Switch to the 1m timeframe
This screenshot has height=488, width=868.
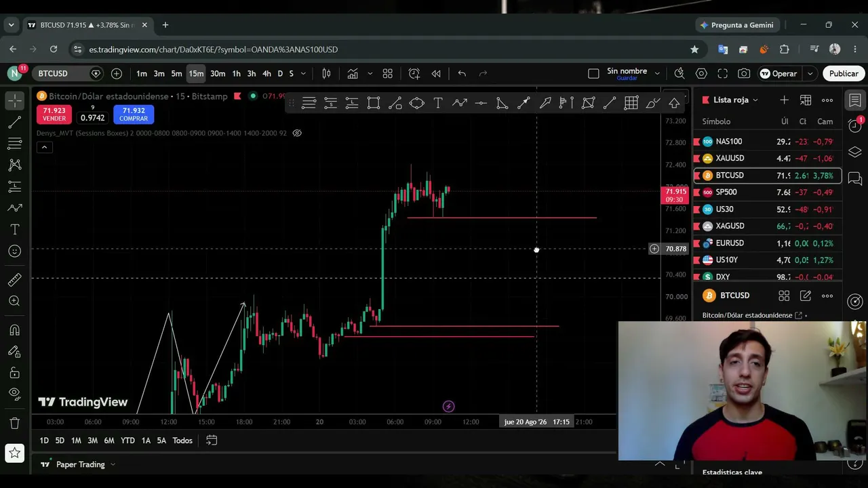pos(141,73)
